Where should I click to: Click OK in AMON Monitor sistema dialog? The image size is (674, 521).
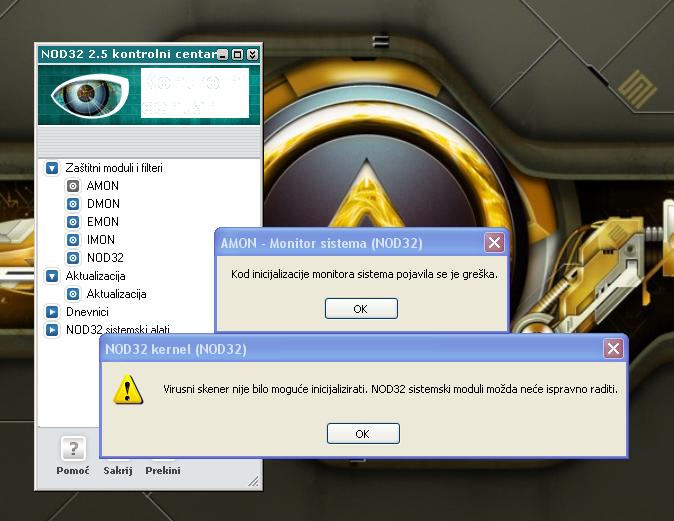(361, 309)
